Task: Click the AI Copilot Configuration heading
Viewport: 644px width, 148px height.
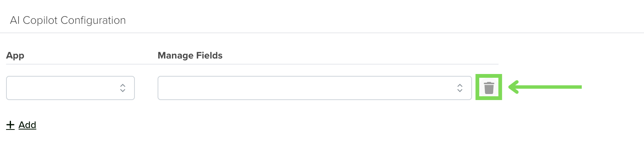Action: coord(68,20)
